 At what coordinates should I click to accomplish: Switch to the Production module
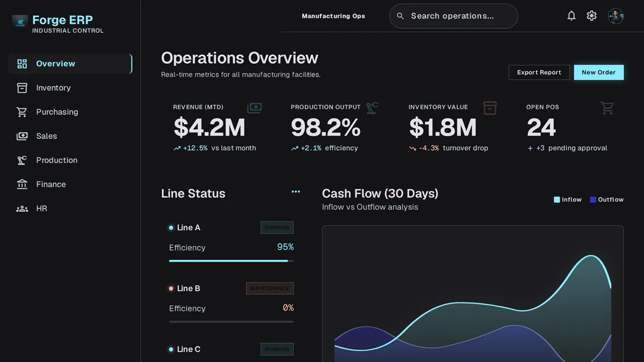[x=57, y=160]
